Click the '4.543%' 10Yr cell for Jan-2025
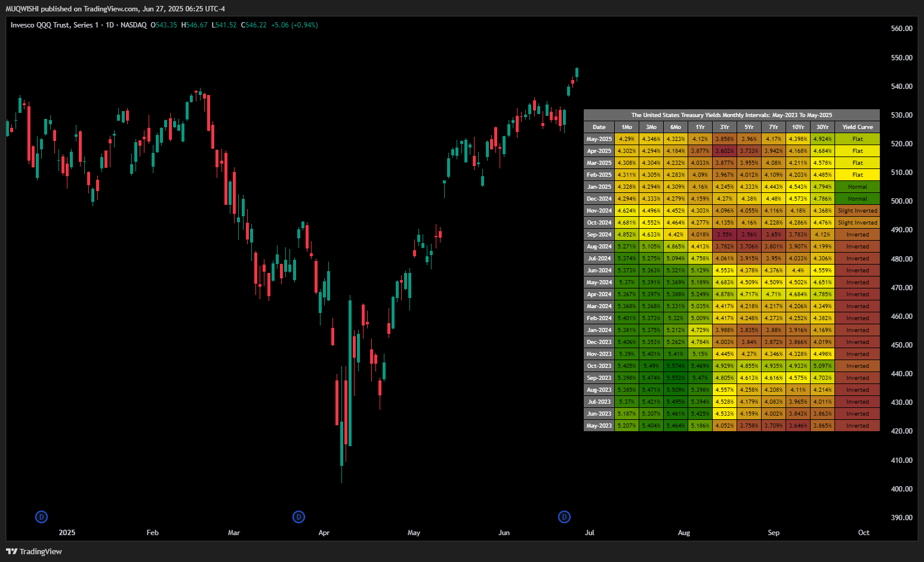924x562 pixels. 798,187
